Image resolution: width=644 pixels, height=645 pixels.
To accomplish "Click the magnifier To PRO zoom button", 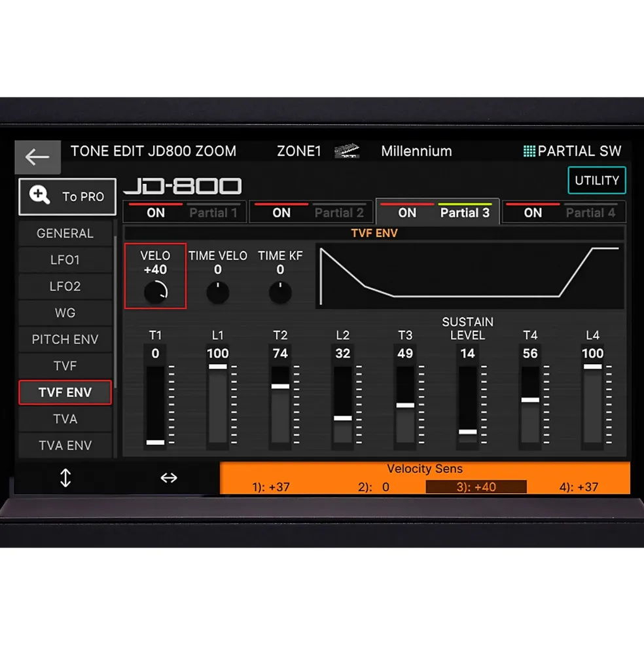I will [x=67, y=196].
